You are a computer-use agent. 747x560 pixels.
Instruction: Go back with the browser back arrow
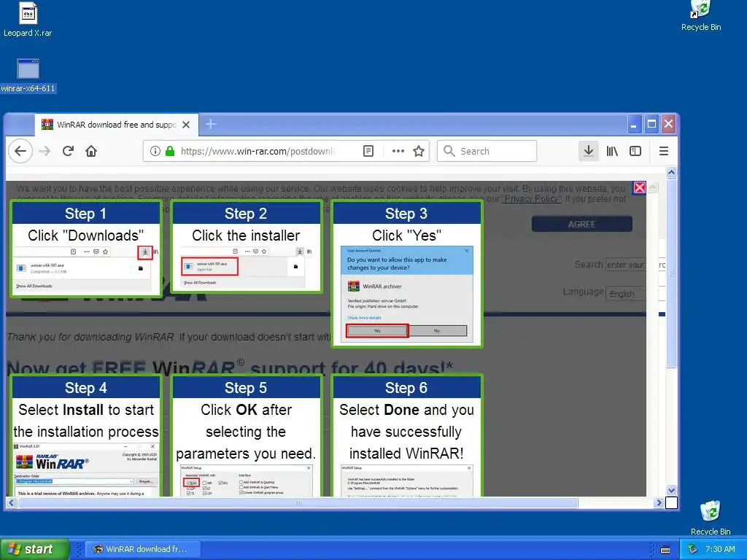coord(20,152)
